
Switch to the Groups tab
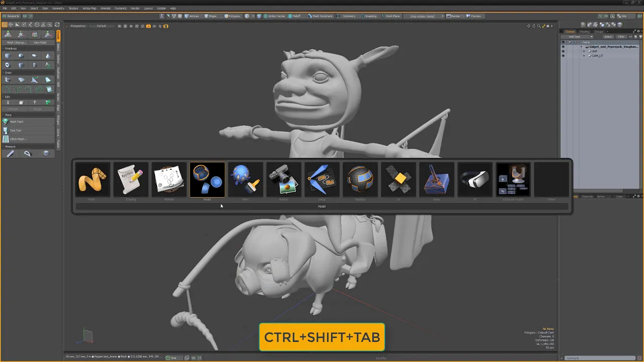(x=599, y=32)
